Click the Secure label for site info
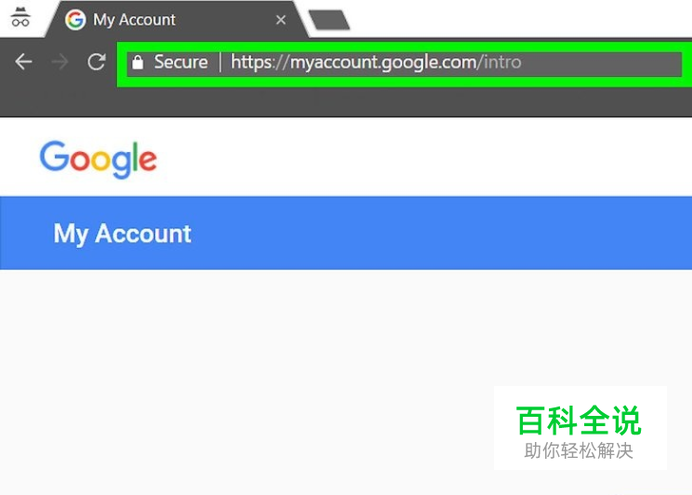 point(181,62)
